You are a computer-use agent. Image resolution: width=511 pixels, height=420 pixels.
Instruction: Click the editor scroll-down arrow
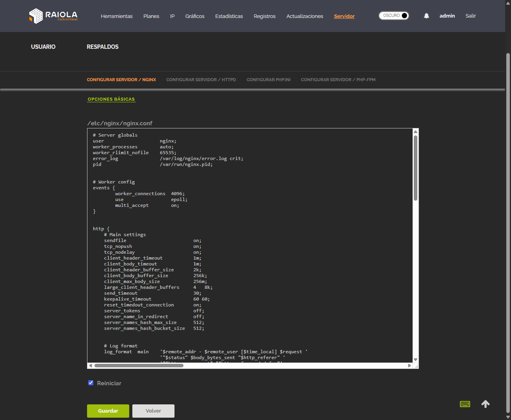click(x=416, y=359)
